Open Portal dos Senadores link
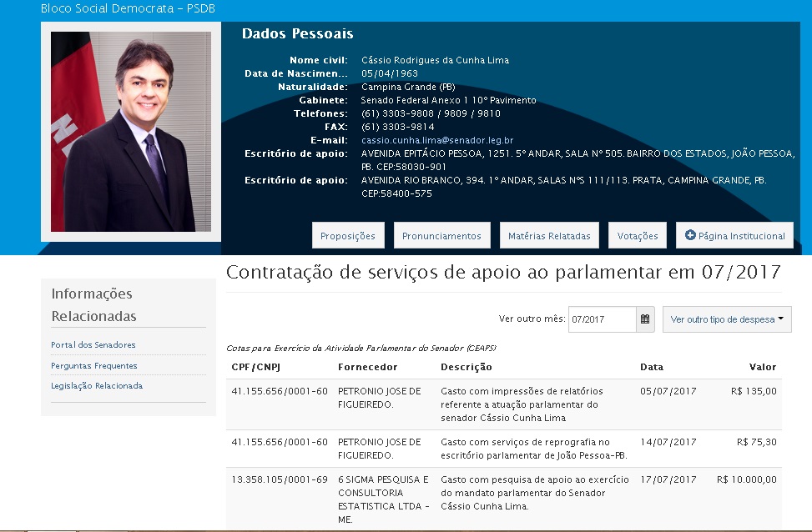Screen dimensions: 812x532 [x=93, y=345]
